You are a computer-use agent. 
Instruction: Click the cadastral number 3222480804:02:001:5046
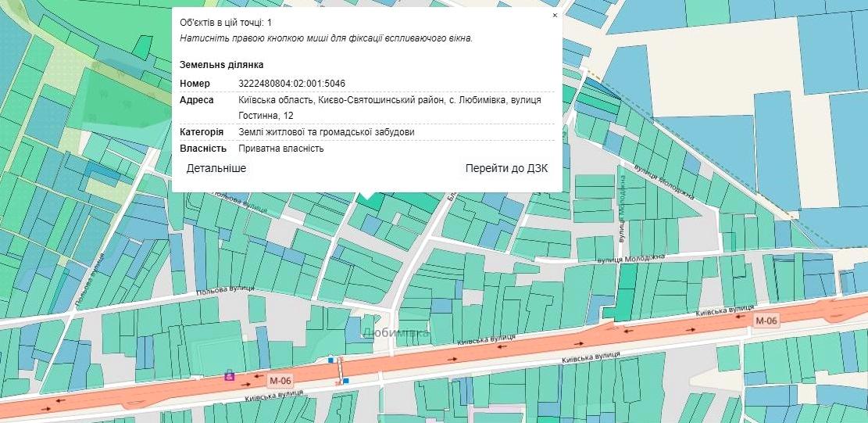click(291, 84)
